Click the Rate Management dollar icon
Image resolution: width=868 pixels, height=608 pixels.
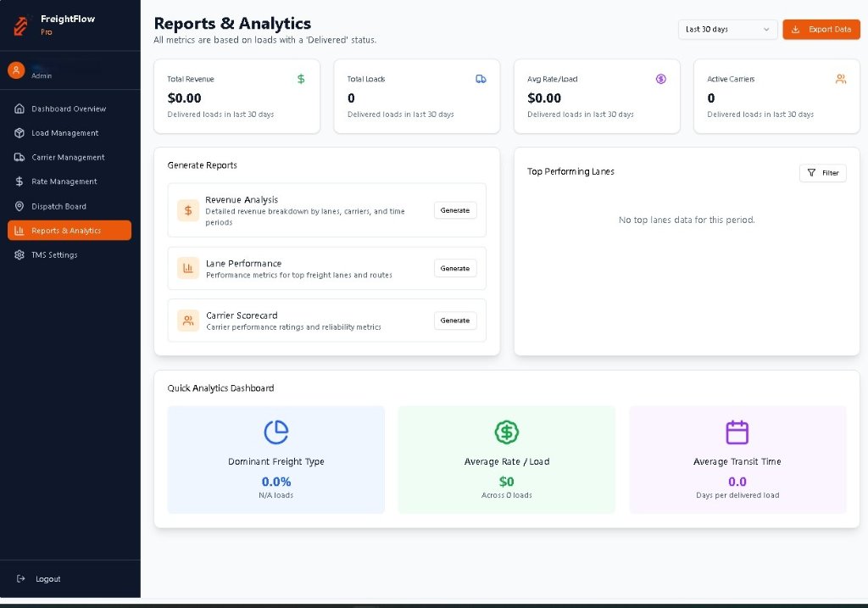pyautogui.click(x=19, y=181)
